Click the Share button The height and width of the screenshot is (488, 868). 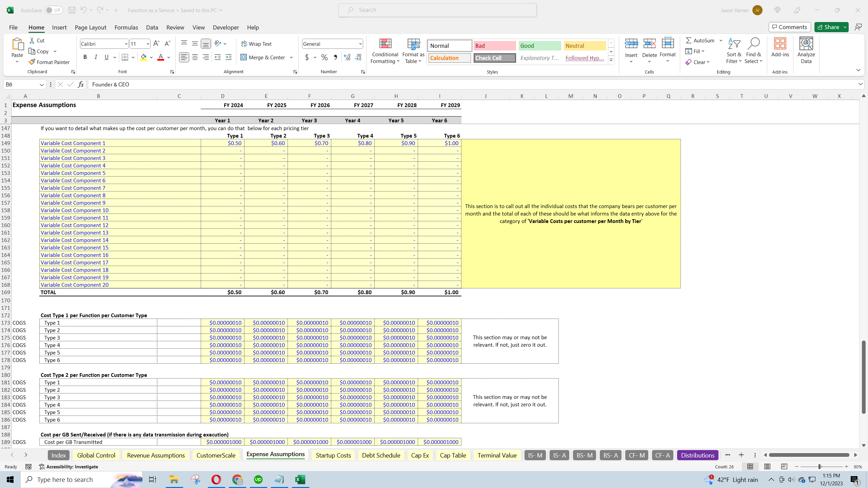click(x=828, y=27)
